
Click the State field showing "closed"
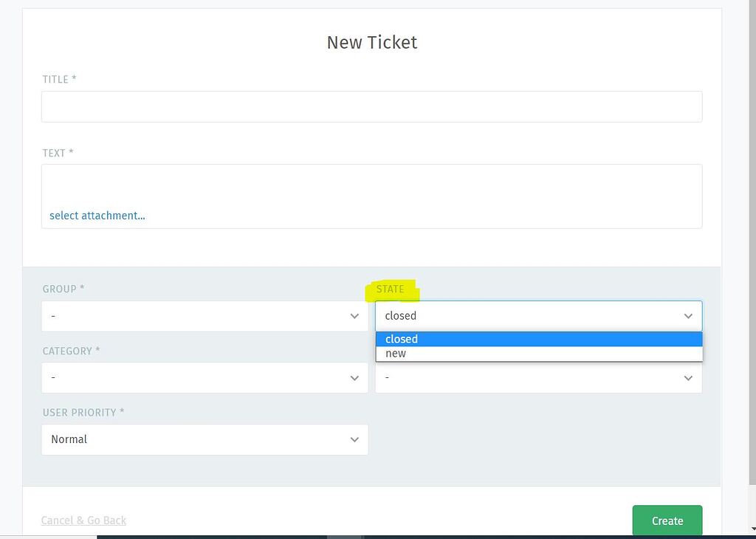tap(517, 315)
